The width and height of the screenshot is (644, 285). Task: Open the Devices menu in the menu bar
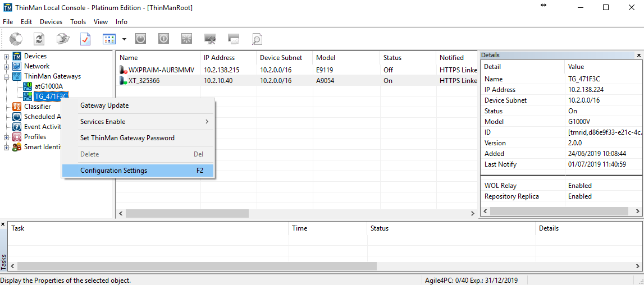[x=51, y=22]
